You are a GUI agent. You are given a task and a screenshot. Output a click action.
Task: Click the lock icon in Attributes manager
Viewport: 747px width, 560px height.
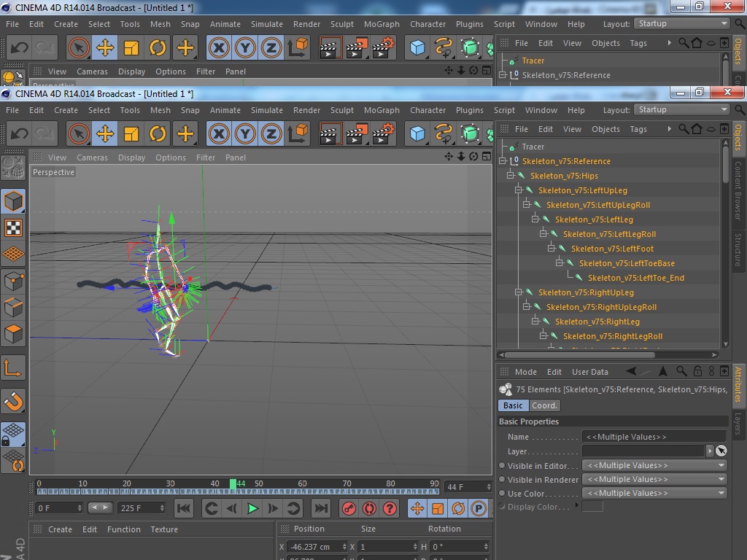[x=697, y=371]
